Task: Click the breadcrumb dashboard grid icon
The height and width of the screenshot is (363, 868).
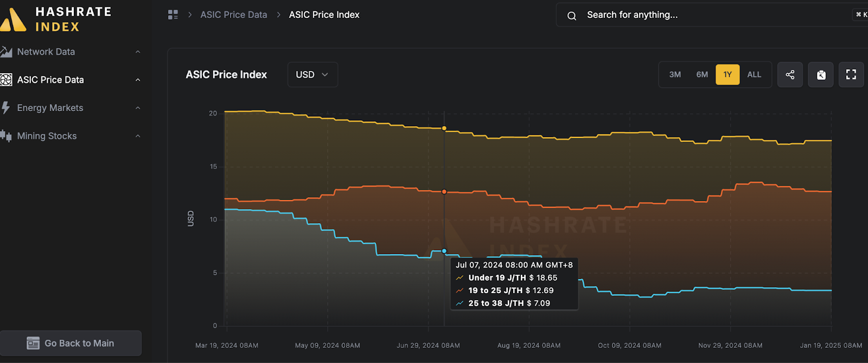Action: pyautogui.click(x=173, y=15)
